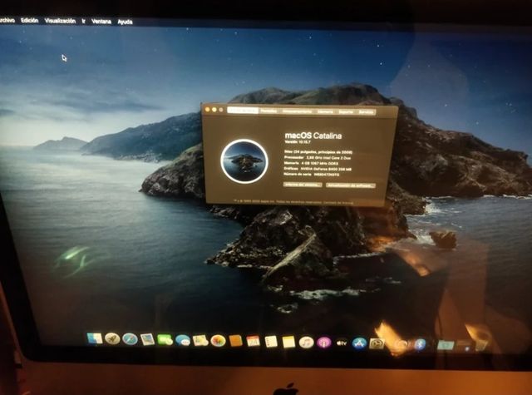Launch Safari compass icon in Dock

click(130, 339)
